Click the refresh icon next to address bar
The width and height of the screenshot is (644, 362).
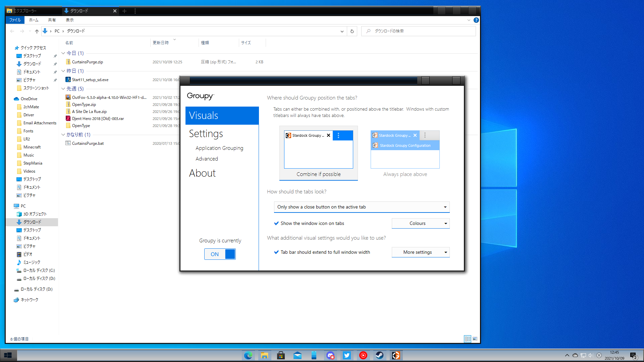(352, 31)
